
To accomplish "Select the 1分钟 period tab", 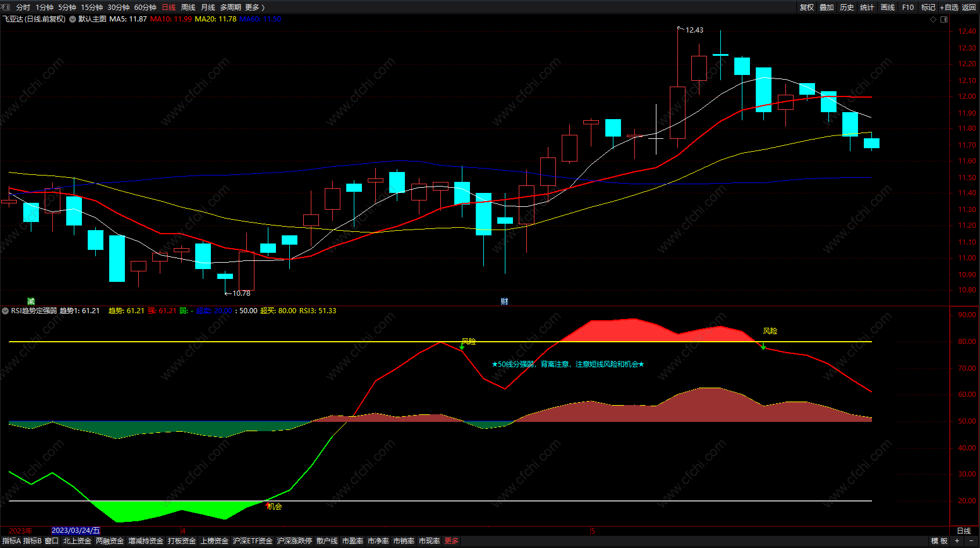I will click(x=44, y=8).
